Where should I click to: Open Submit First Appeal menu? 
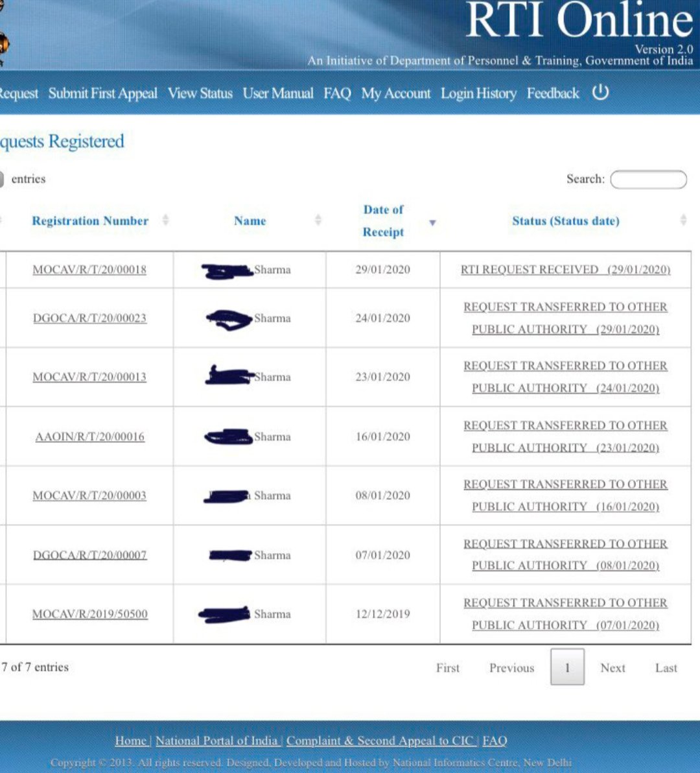[102, 93]
